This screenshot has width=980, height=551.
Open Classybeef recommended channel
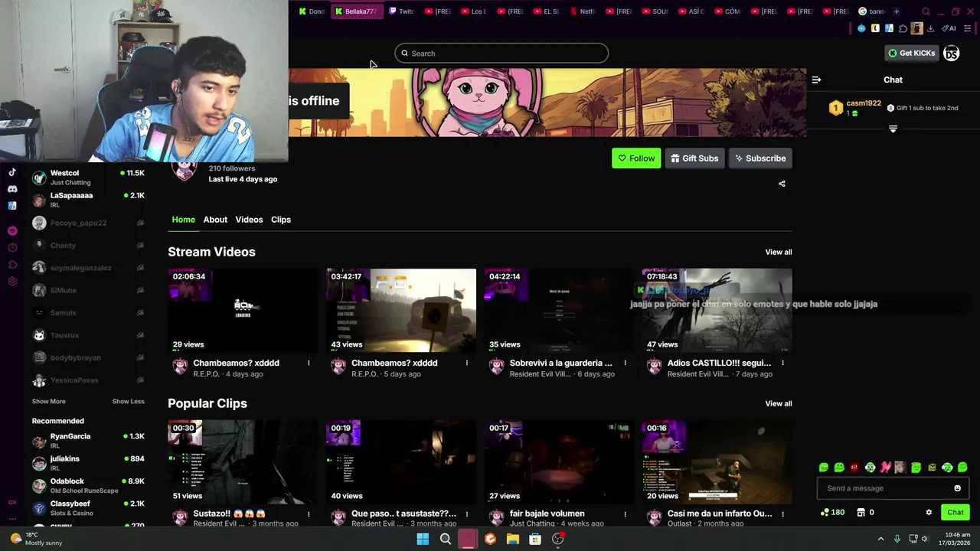[x=88, y=508]
